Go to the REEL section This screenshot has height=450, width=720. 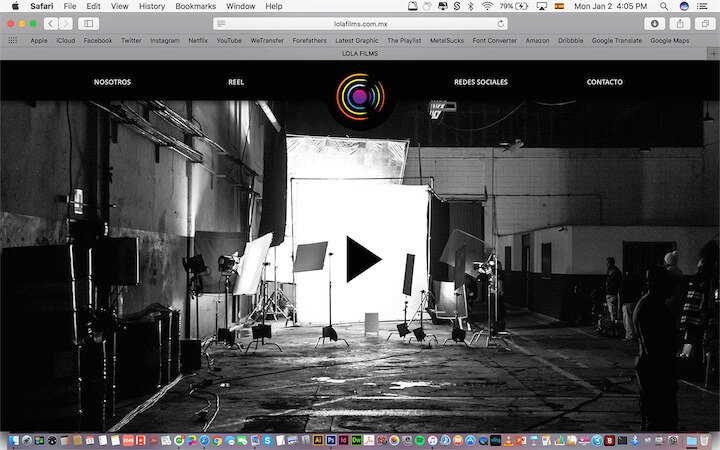[236, 82]
